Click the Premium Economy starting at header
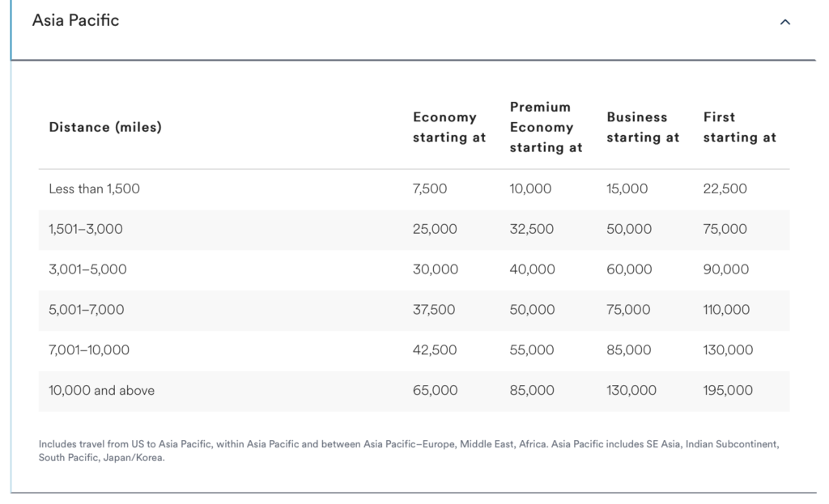The width and height of the screenshot is (829, 504). pyautogui.click(x=546, y=127)
